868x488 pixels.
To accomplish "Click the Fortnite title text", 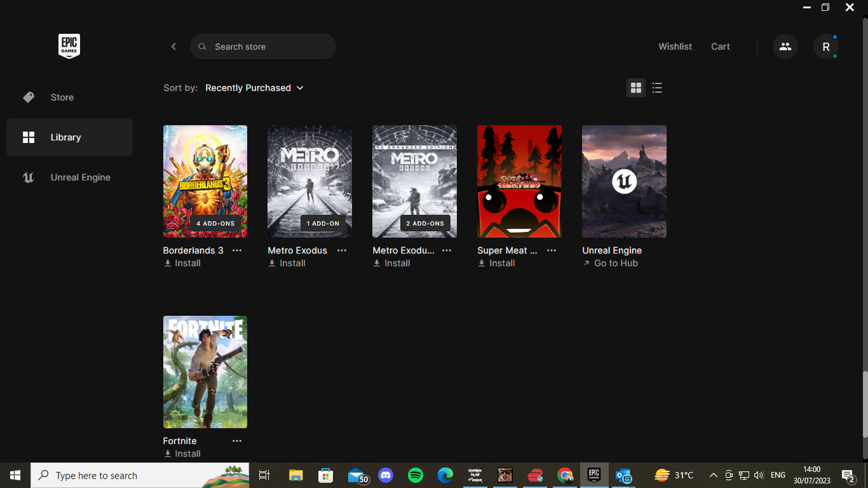I will 180,441.
